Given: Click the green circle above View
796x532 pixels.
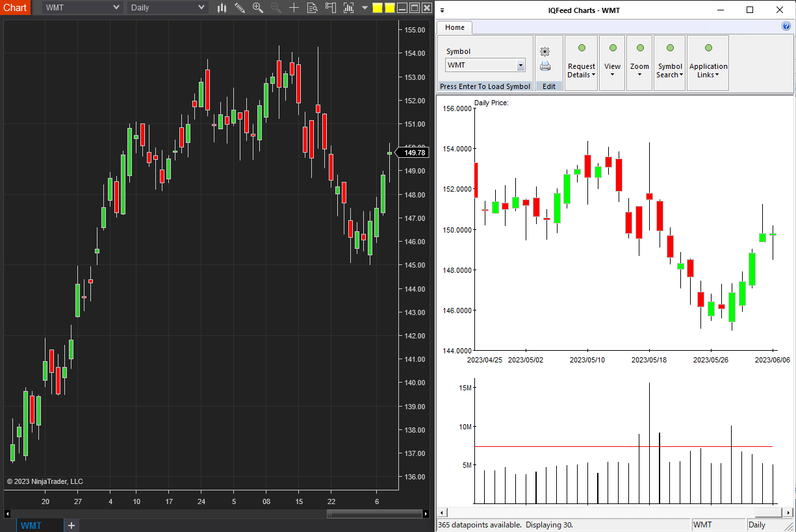Looking at the screenshot, I should [x=612, y=48].
